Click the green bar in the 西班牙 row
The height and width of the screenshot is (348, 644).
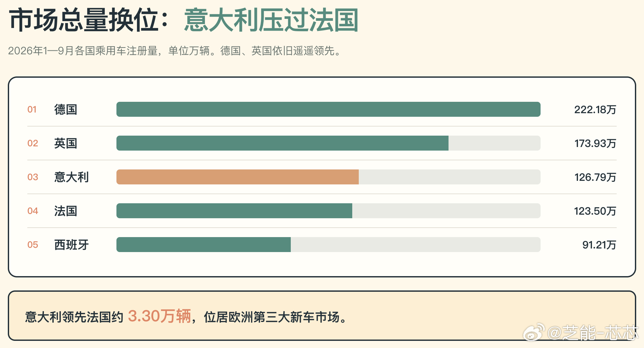[204, 245]
